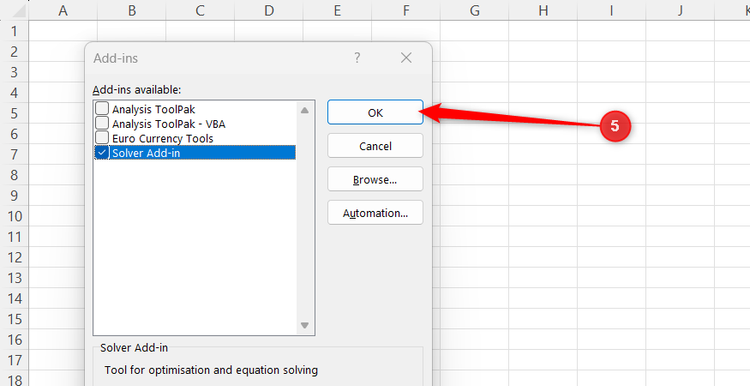The height and width of the screenshot is (386, 750).
Task: Select row 10 header
Action: 14,216
